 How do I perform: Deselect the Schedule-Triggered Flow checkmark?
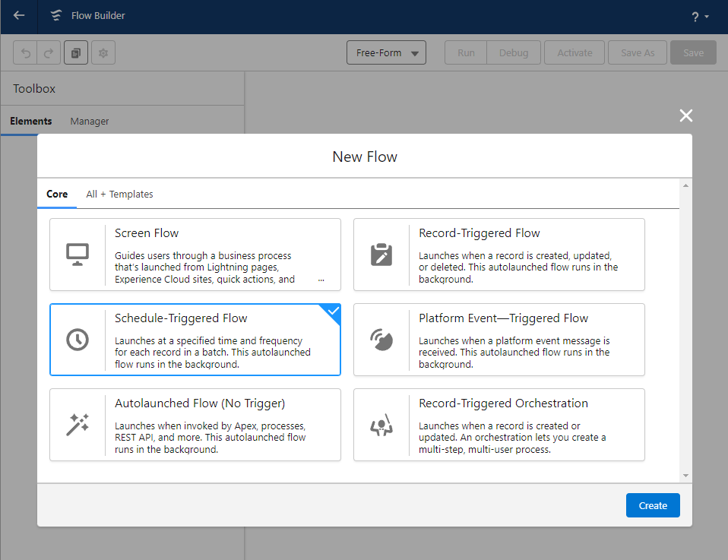(333, 311)
